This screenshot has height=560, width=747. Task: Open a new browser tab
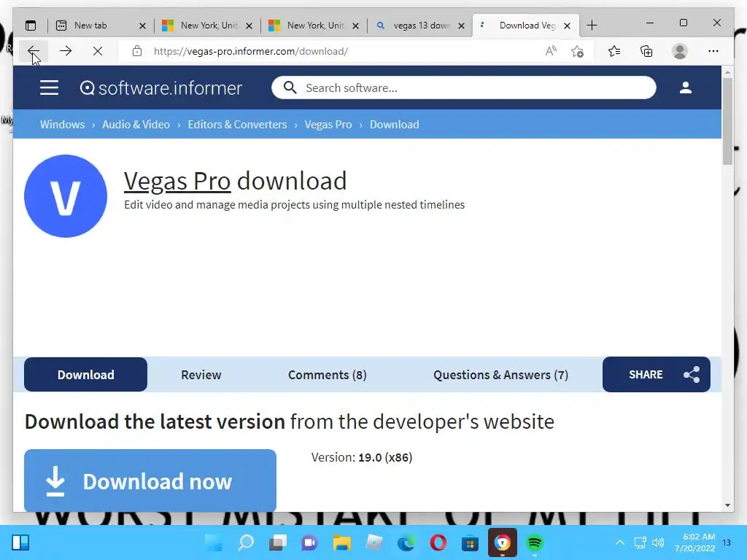[592, 26]
